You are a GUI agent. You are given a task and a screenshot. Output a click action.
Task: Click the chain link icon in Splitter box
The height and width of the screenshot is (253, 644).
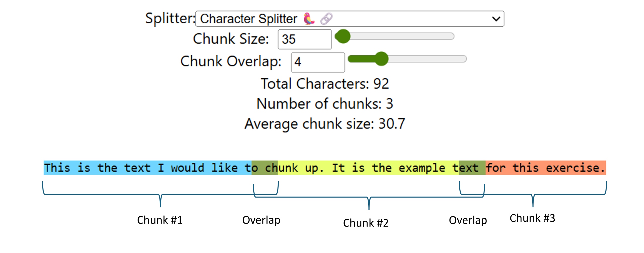pyautogui.click(x=326, y=19)
